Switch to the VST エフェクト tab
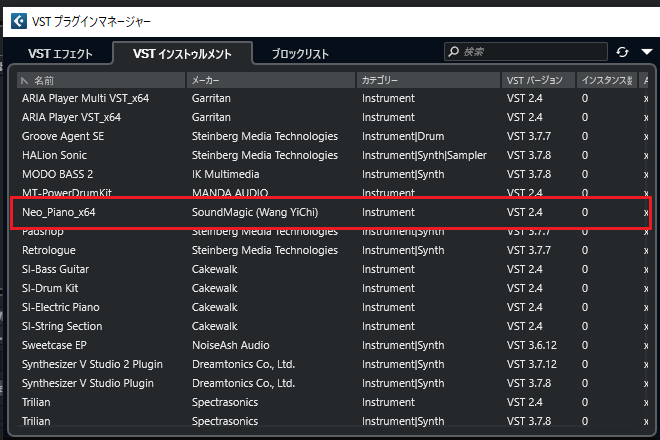This screenshot has width=660, height=440. coord(60,54)
